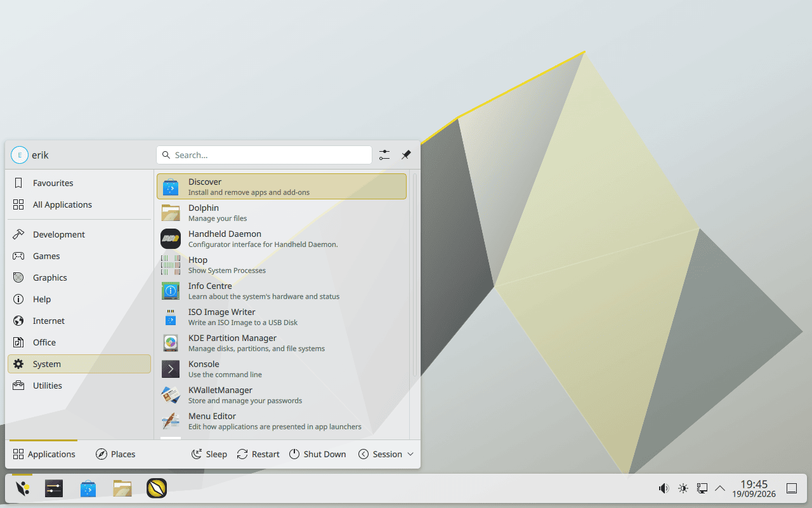The width and height of the screenshot is (812, 508).
Task: Open the Utilities category
Action: pos(79,385)
